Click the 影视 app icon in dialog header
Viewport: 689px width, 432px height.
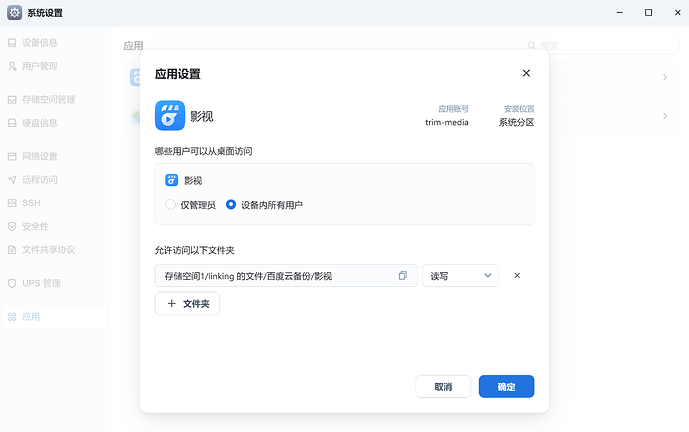(x=170, y=116)
